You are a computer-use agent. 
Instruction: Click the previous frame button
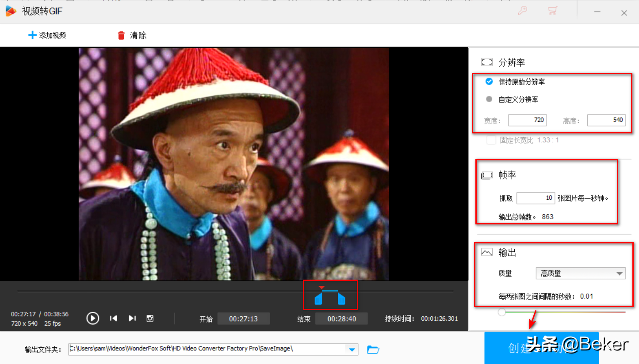tap(114, 318)
